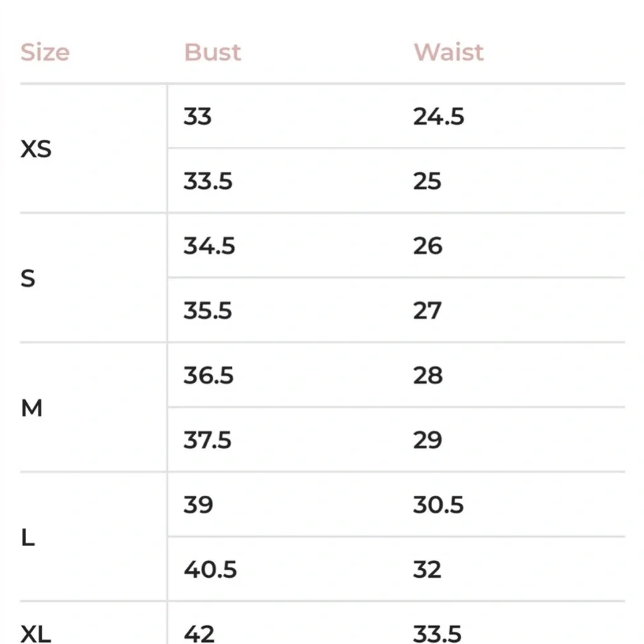Screen dimensions: 644x644
Task: Click the bust value 39
Action: pos(198,505)
